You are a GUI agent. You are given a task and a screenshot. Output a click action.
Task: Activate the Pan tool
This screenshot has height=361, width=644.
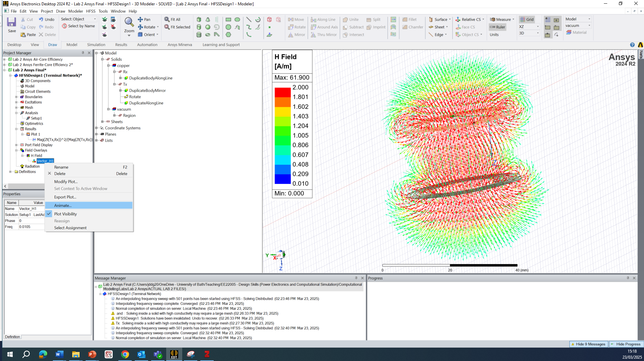140,19
